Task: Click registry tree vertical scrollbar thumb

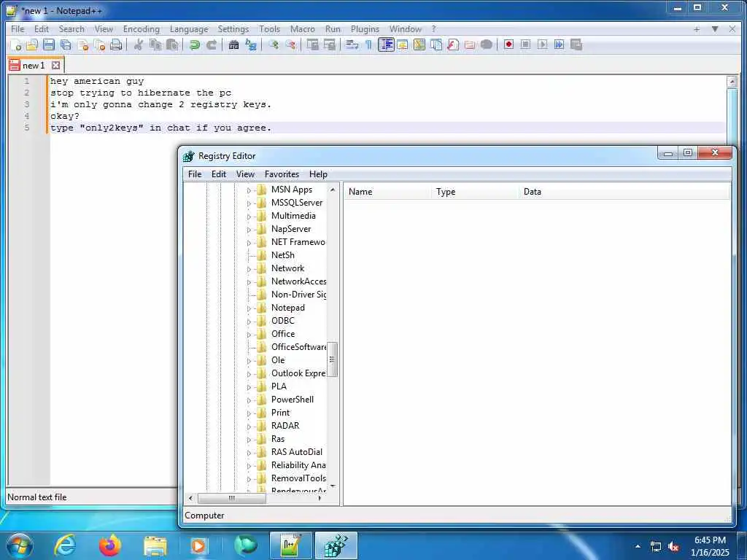Action: [x=333, y=359]
